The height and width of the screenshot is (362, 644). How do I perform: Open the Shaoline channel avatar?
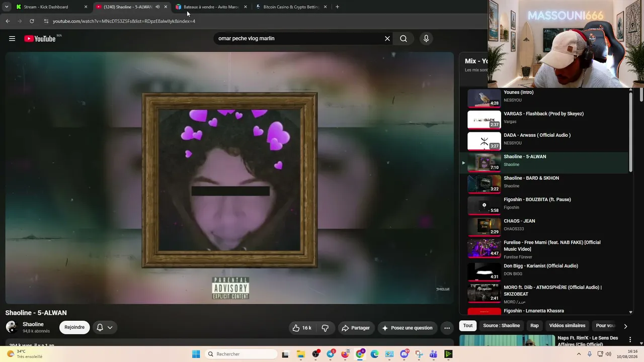click(12, 327)
